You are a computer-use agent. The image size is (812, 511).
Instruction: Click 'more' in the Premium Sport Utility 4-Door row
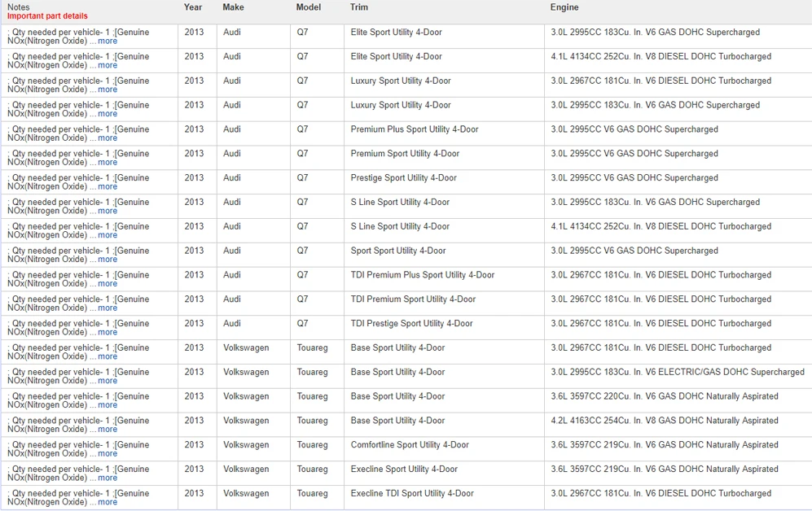[108, 163]
